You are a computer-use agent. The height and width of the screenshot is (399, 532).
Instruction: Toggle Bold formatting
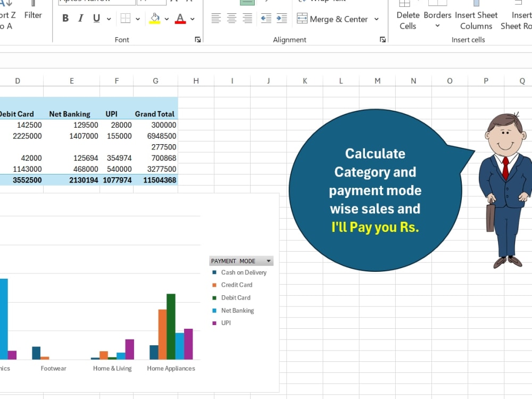click(65, 18)
